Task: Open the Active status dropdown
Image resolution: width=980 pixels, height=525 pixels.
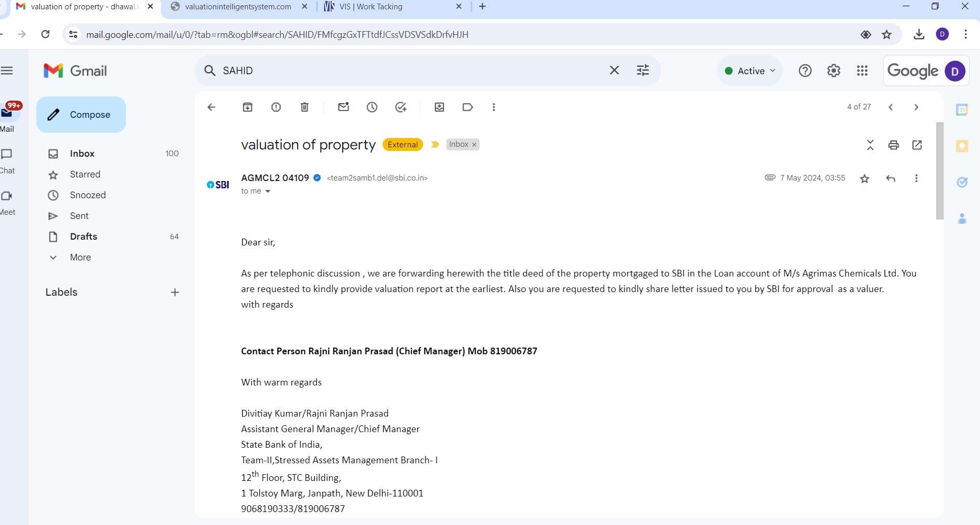Action: (750, 71)
